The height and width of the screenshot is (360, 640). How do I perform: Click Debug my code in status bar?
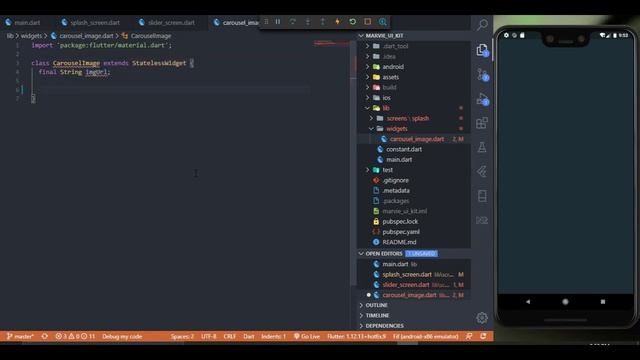(x=122, y=336)
